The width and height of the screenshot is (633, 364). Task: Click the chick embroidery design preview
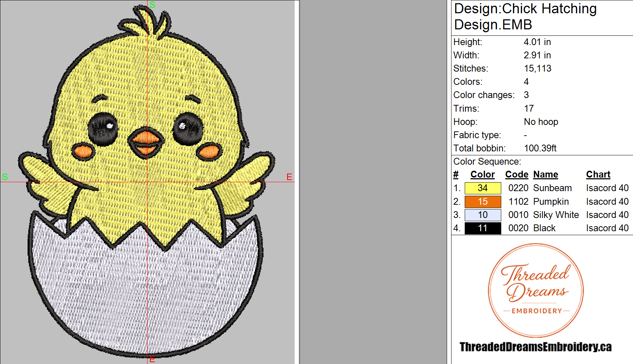click(148, 182)
